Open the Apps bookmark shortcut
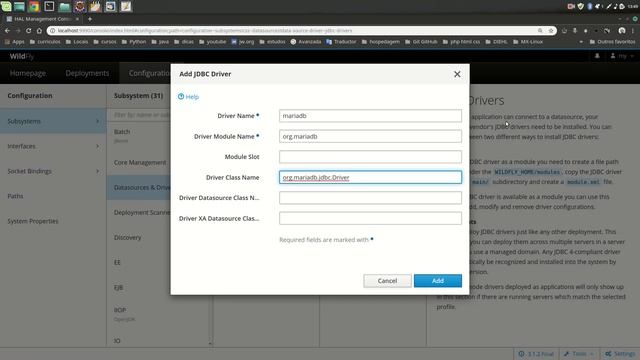This screenshot has height=360, width=640. pos(15,42)
